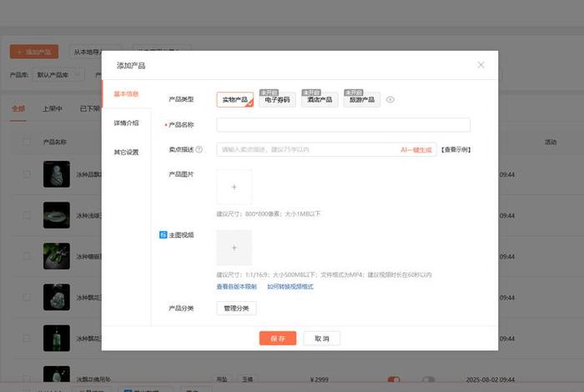Click the 管理分类 button
Viewport: 584px width, 392px height.
tap(236, 309)
